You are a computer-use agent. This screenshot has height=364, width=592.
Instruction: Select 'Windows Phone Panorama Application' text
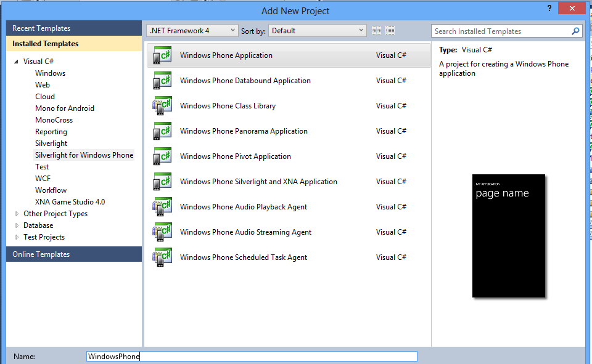click(244, 131)
